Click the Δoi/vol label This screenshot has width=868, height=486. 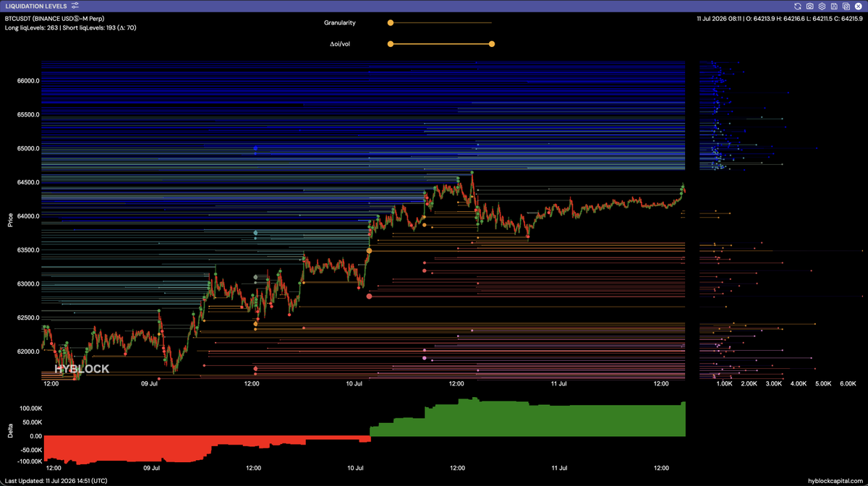340,44
